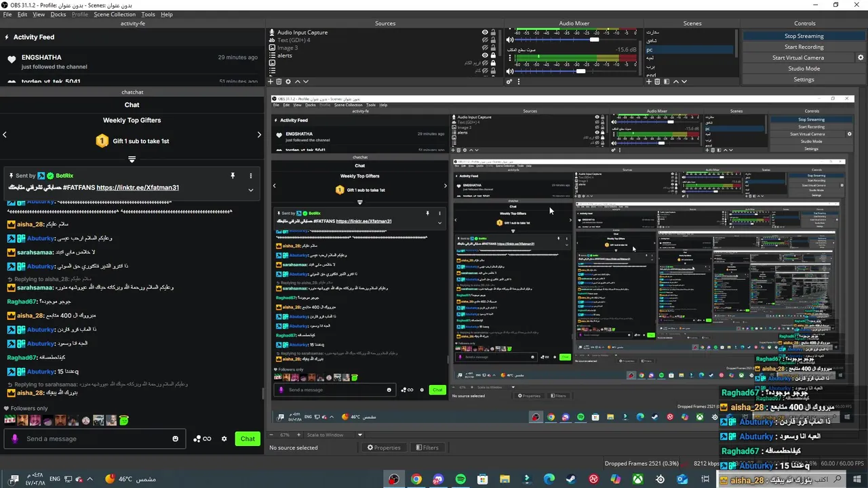The image size is (868, 488).
Task: Move scene down in Scenes toolbar
Action: pyautogui.click(x=684, y=81)
